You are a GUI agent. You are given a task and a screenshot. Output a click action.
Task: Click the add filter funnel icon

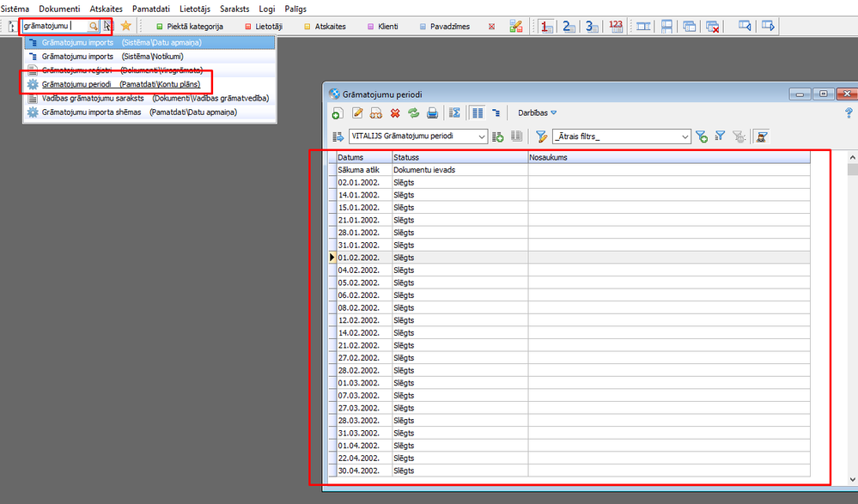(x=702, y=137)
